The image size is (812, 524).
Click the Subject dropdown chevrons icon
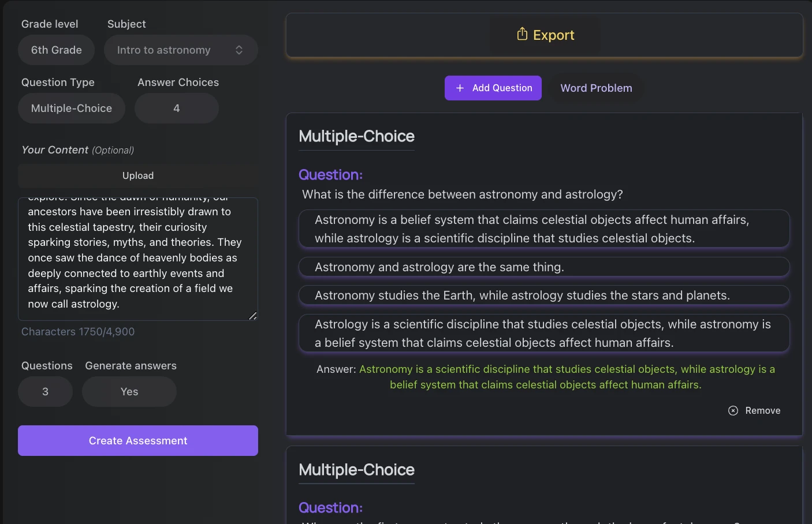[x=239, y=50]
